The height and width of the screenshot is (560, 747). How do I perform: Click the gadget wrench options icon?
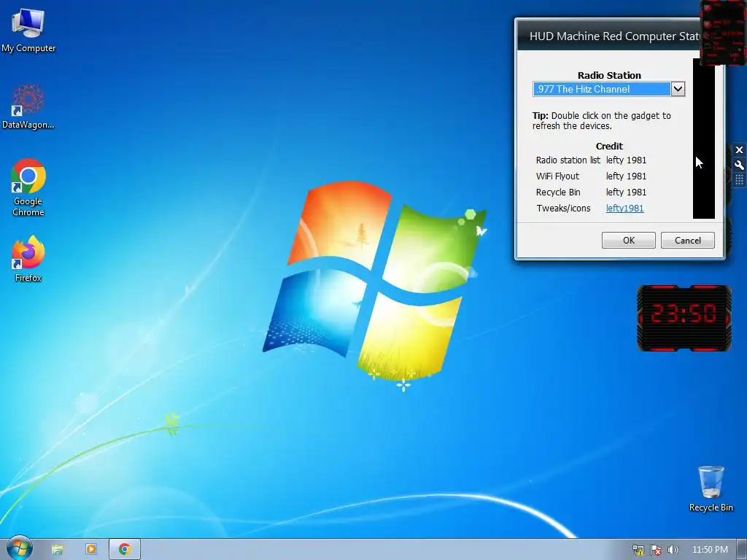(x=739, y=165)
